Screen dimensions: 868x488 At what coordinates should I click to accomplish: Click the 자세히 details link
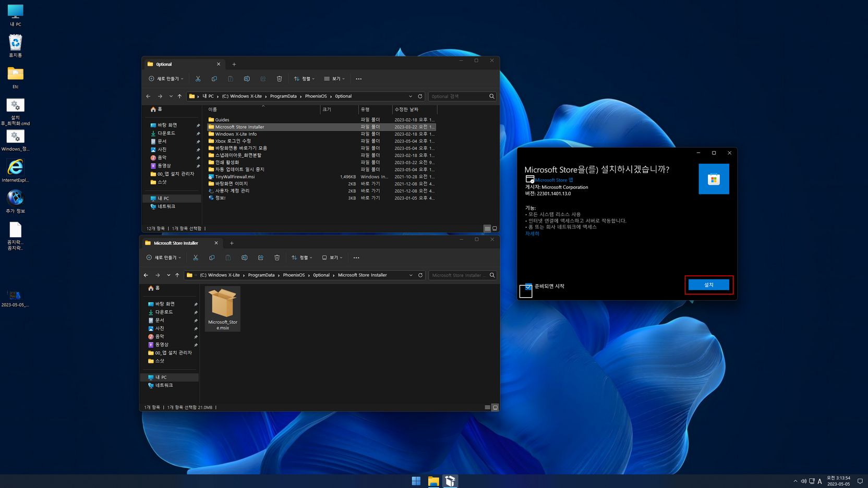click(532, 234)
